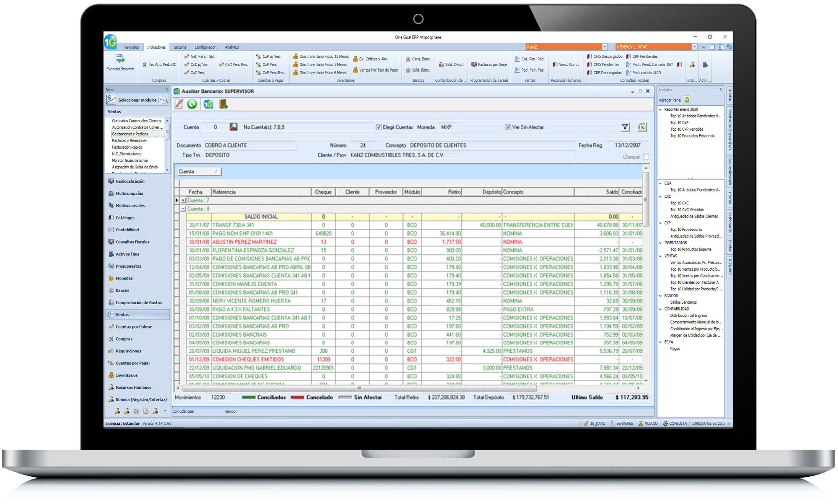The image size is (838, 504).
Task: Click the Número input field
Action: [363, 145]
